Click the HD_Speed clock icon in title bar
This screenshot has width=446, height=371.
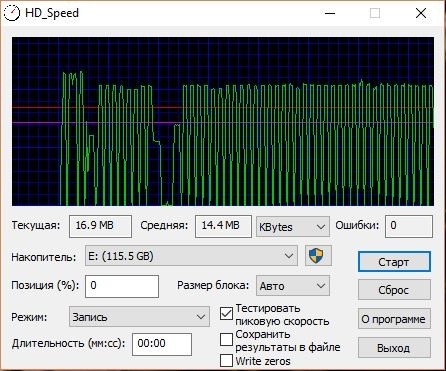11,13
